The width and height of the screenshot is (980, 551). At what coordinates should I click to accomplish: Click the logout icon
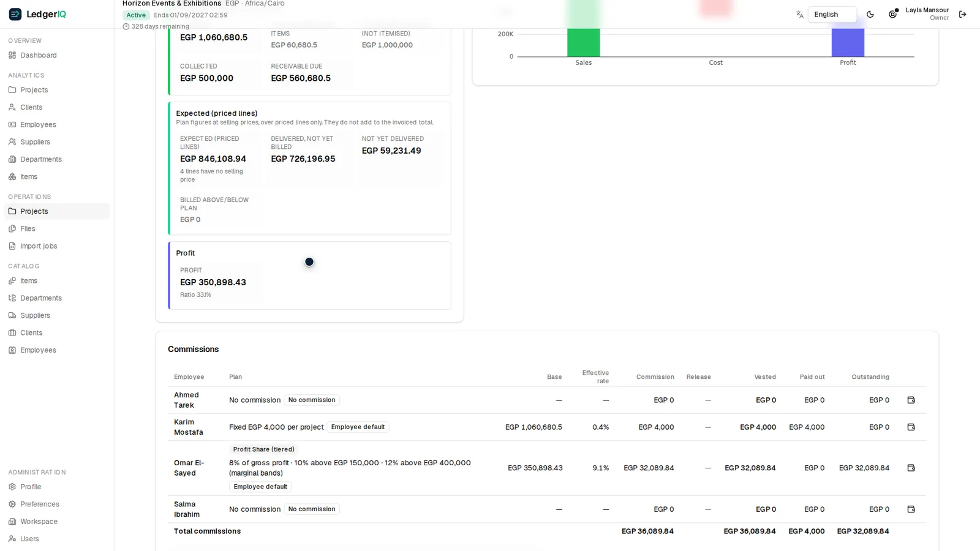coord(963,15)
